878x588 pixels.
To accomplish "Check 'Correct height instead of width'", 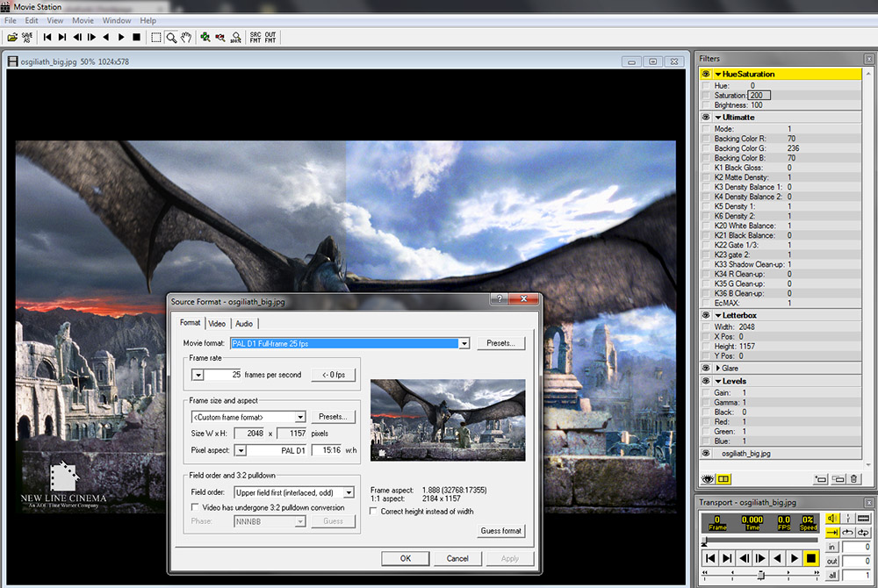I will [x=373, y=512].
